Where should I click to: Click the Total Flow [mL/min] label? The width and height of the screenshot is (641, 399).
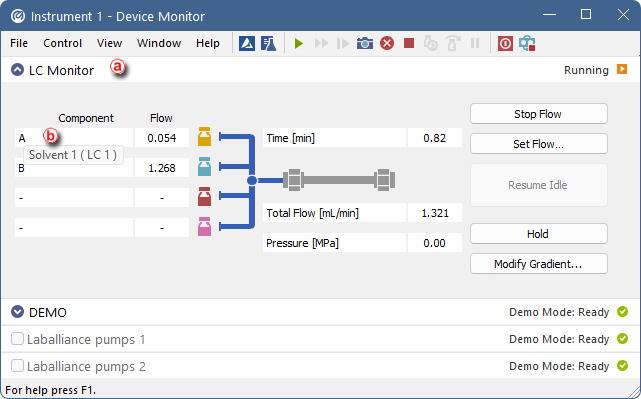[x=313, y=213]
